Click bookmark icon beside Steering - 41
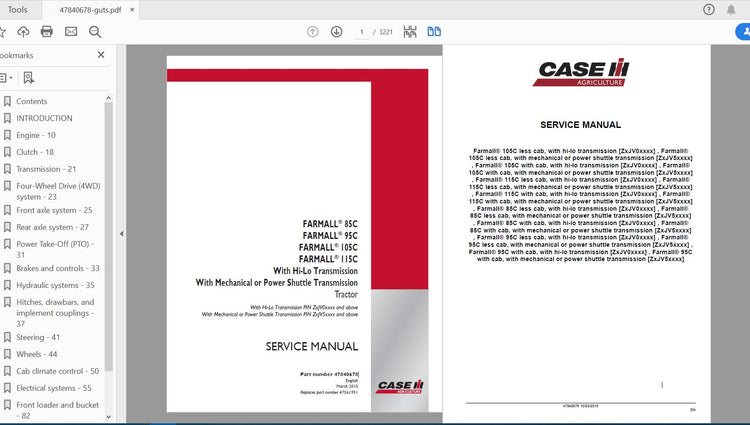The height and width of the screenshot is (425, 750). [7, 338]
